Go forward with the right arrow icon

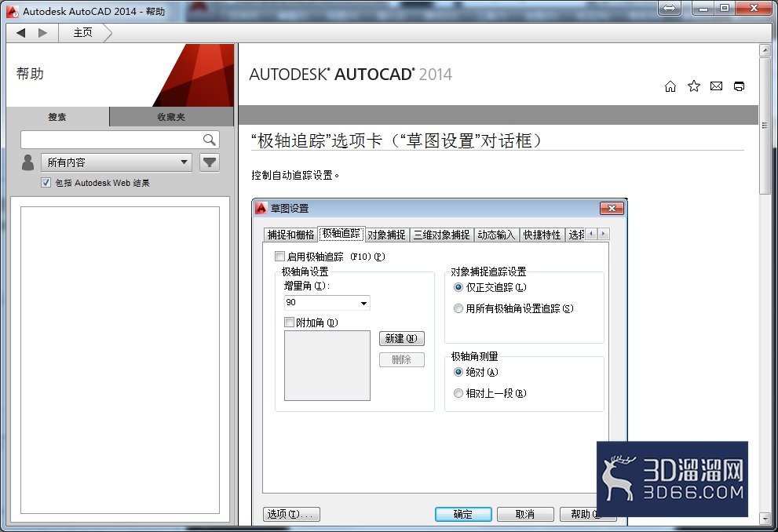coord(42,33)
